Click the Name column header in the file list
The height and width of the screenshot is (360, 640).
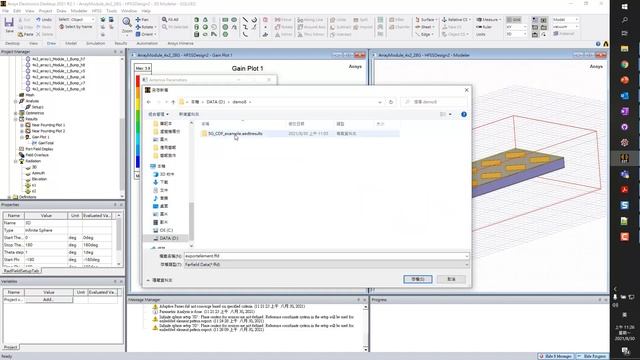tap(205, 124)
